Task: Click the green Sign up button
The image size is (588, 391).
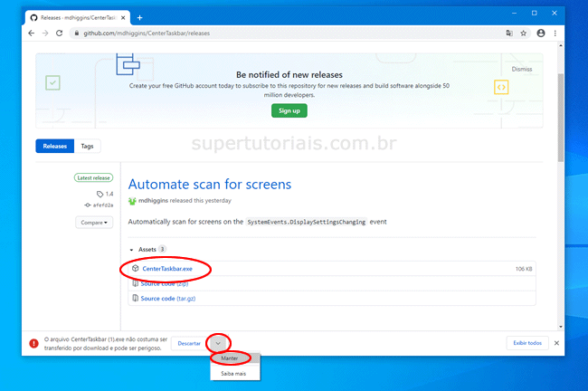Action: tap(289, 110)
